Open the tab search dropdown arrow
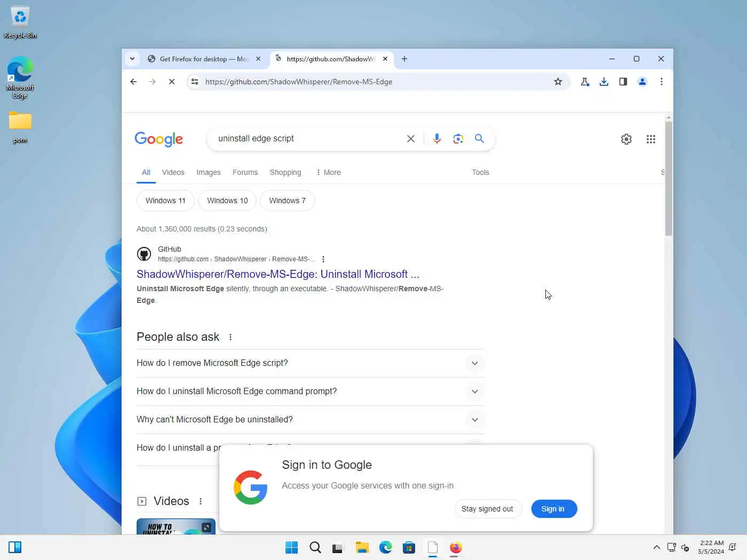 (132, 59)
